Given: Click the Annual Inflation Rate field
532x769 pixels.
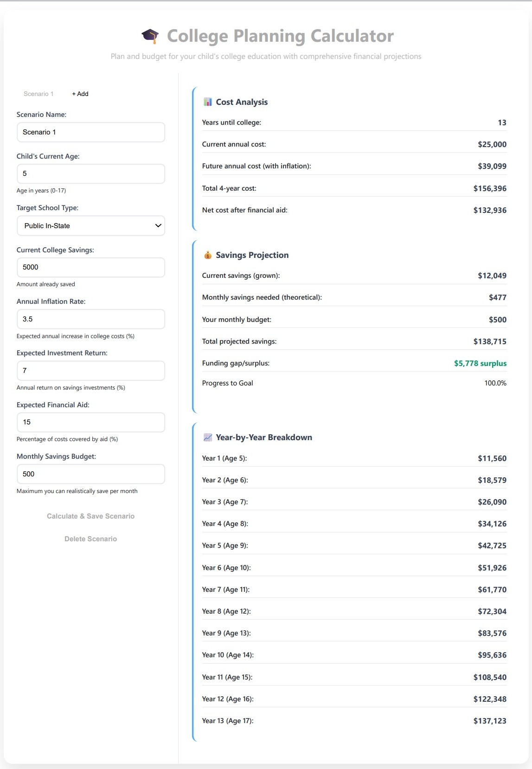Looking at the screenshot, I should pos(91,319).
